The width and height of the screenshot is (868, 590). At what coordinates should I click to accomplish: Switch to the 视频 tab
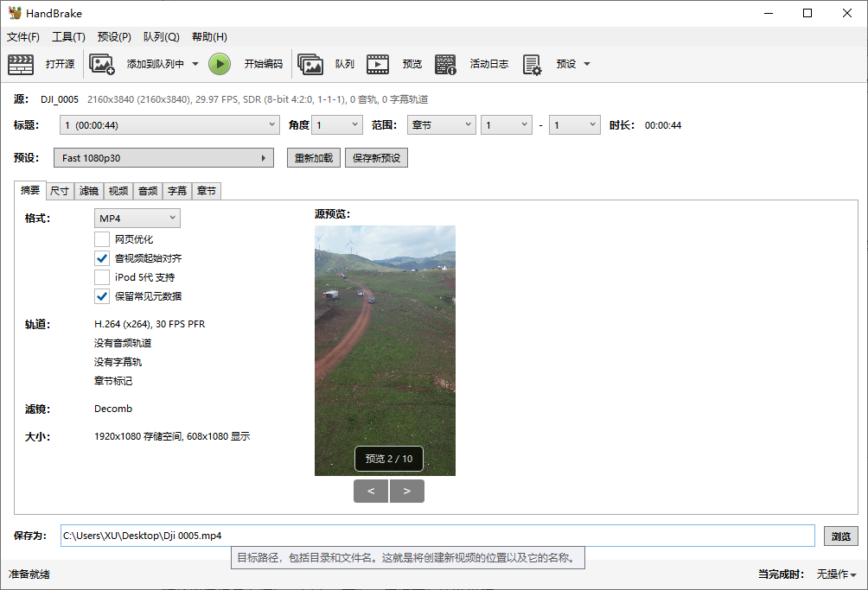tap(118, 191)
